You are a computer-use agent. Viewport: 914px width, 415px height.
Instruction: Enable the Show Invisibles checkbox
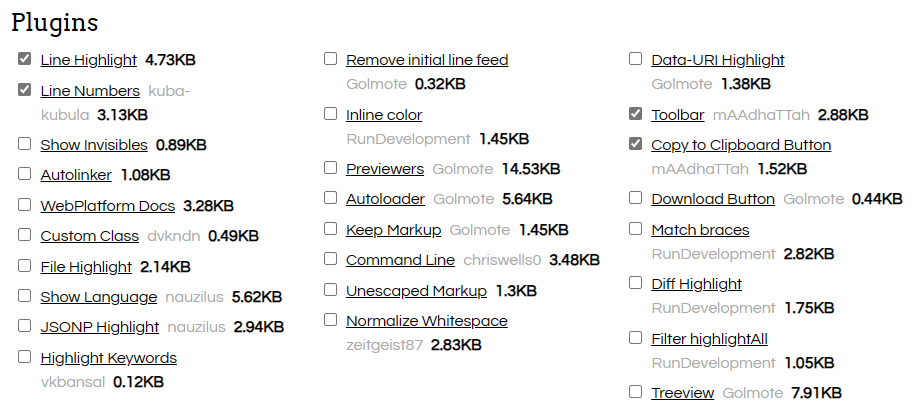click(x=25, y=144)
